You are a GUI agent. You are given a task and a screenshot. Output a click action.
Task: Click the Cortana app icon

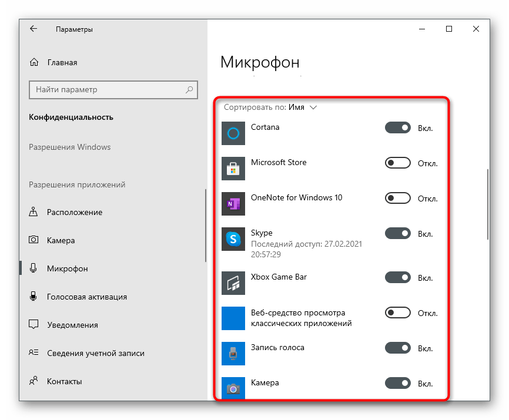point(233,133)
